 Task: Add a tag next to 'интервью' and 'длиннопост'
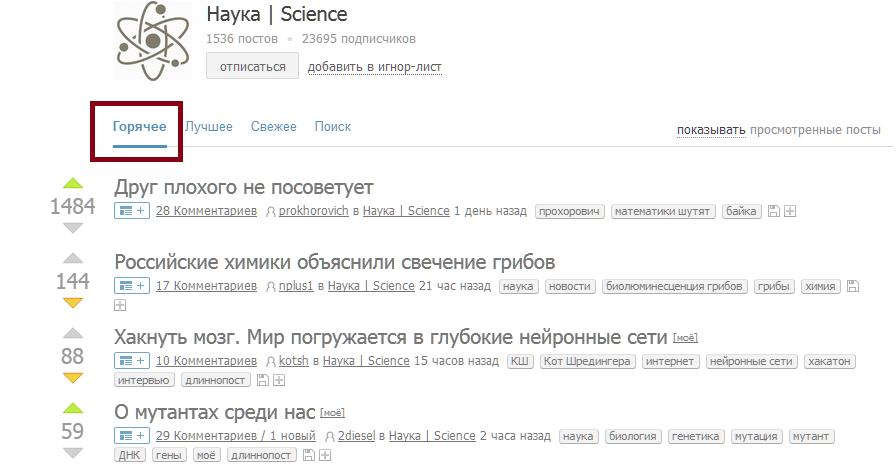coord(279,380)
